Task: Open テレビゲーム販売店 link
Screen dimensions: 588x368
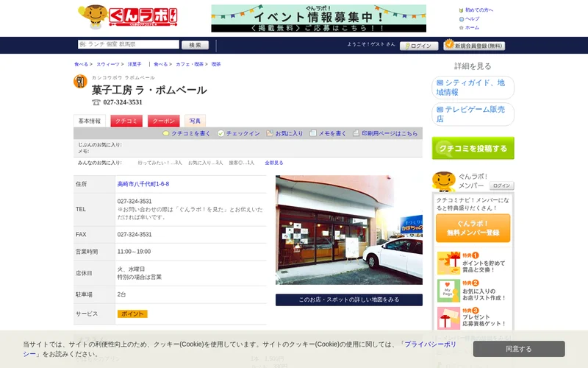Action: coord(473,114)
